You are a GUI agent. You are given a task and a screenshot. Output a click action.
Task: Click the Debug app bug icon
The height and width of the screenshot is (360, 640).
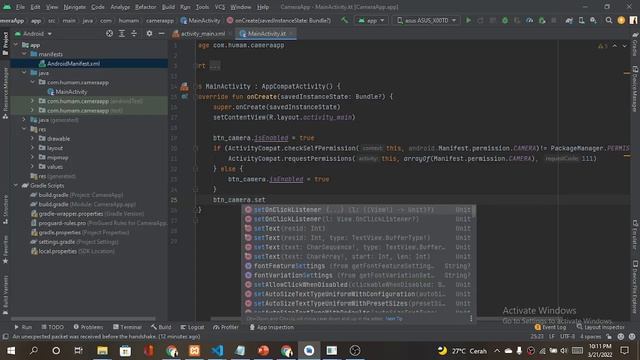click(x=505, y=20)
